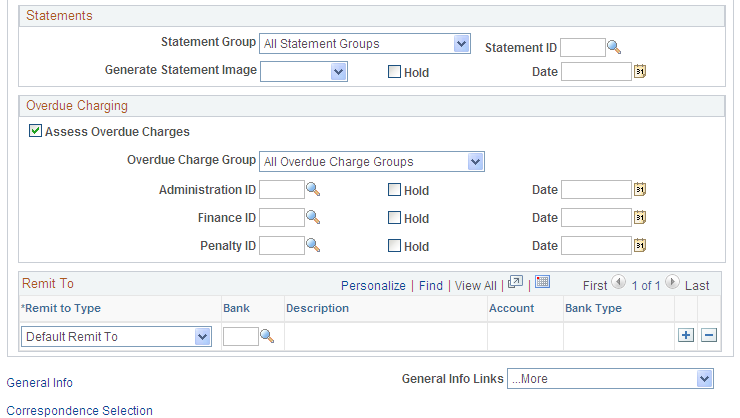
Task: Add a new Remit To row
Action: click(686, 335)
